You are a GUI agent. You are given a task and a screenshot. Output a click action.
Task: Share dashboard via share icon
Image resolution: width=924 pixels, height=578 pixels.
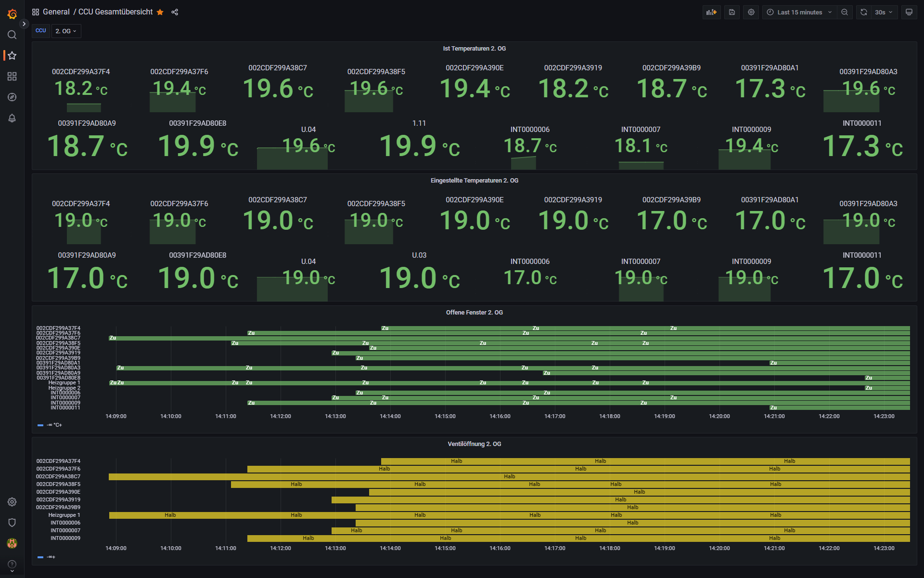[x=175, y=12]
